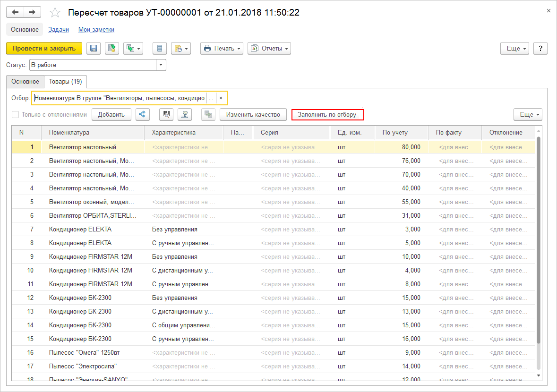This screenshot has width=557, height=392.
Task: Switch to Основное navigation item
Action: (25, 29)
